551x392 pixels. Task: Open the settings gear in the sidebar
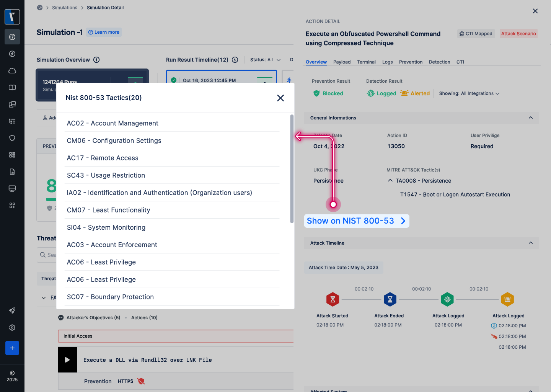pos(12,328)
